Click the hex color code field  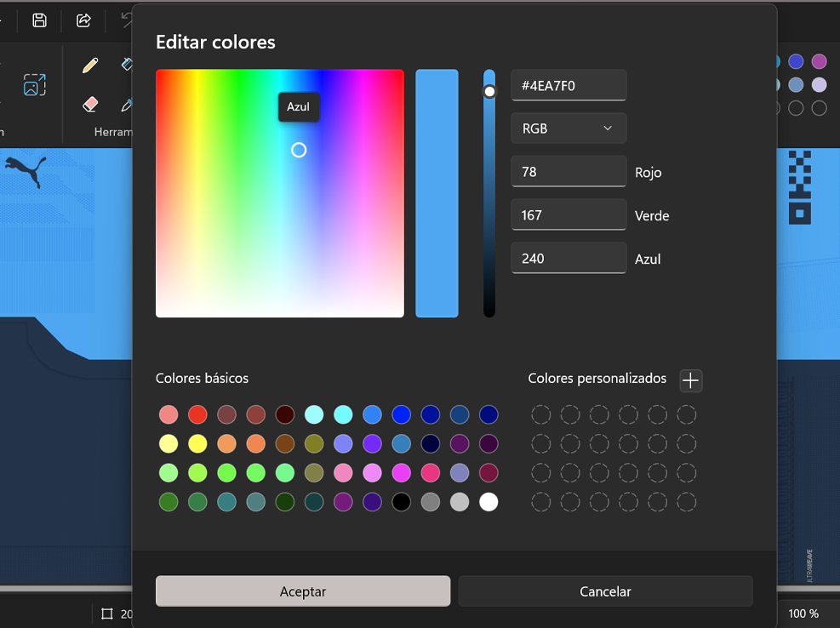[569, 86]
